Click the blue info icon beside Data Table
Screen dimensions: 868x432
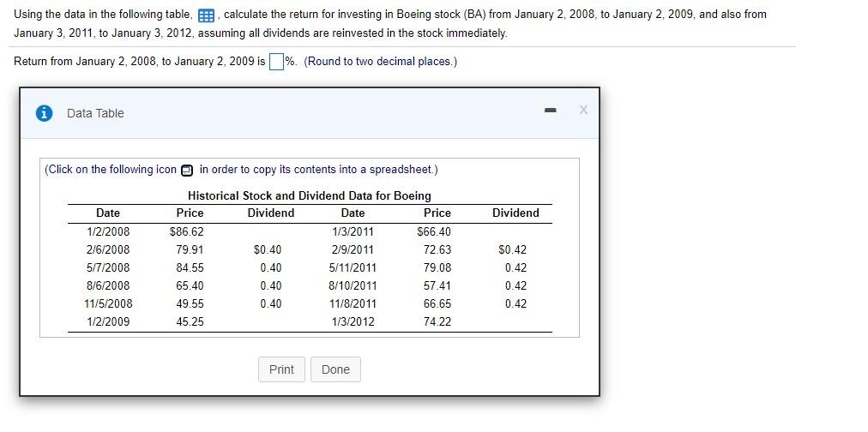click(44, 113)
